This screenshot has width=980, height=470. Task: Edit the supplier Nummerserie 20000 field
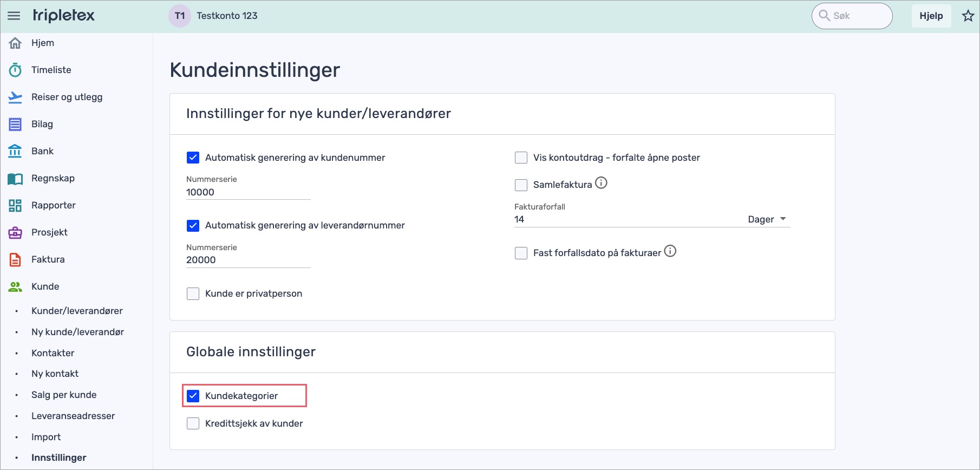coord(249,260)
